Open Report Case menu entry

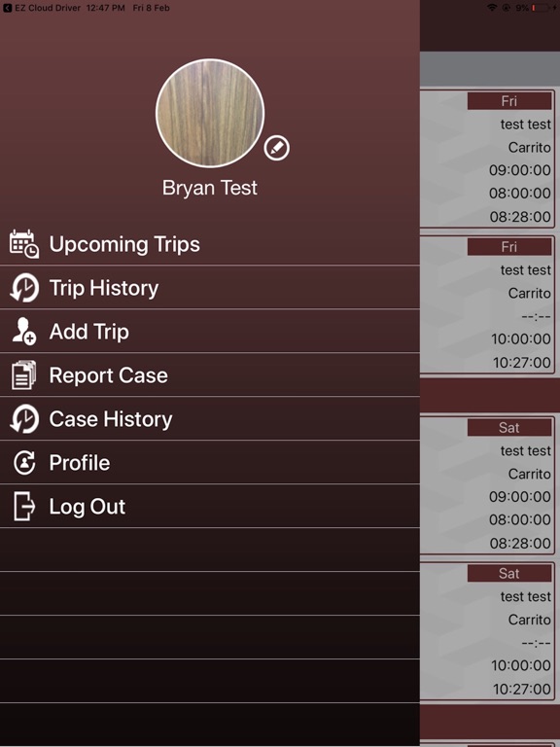click(210, 374)
